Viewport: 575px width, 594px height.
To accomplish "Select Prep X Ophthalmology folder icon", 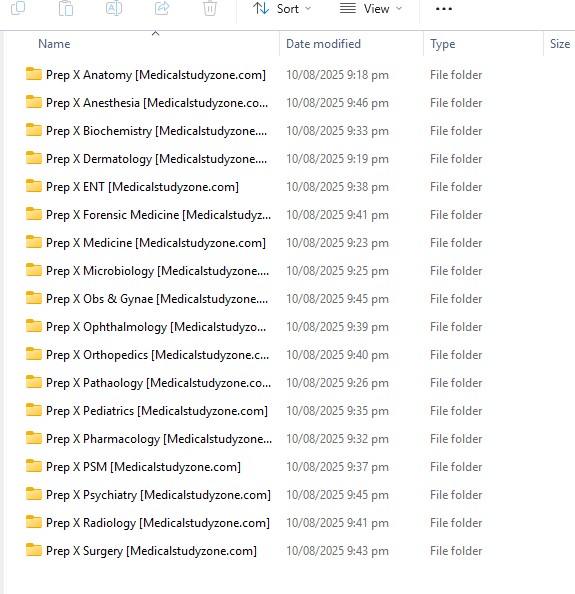I will (x=34, y=326).
